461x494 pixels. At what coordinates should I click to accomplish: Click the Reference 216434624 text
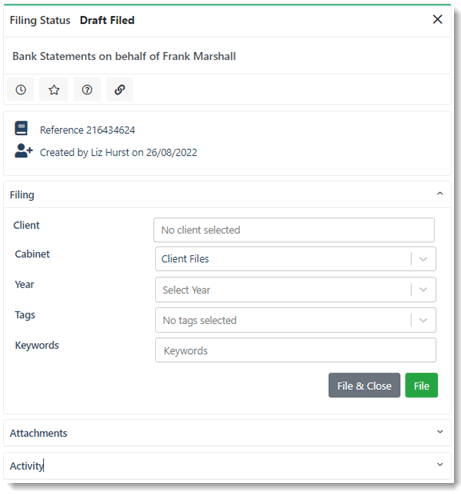(x=87, y=130)
